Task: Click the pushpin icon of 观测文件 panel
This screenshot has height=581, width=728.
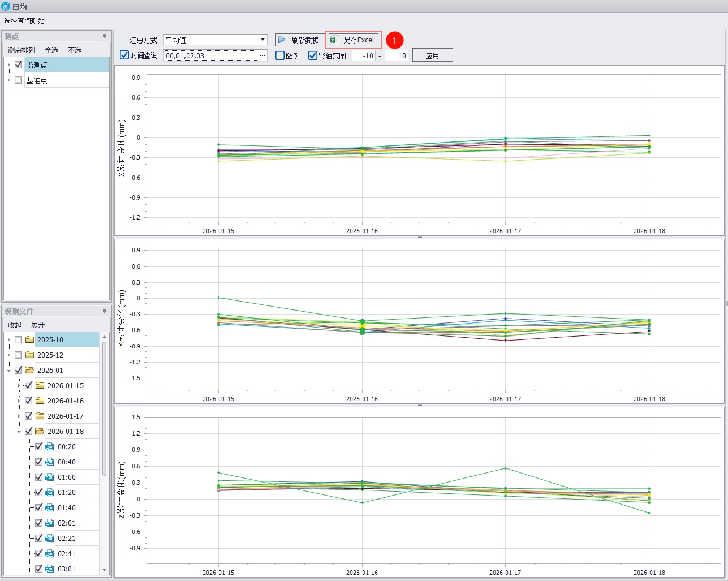Action: pos(104,311)
